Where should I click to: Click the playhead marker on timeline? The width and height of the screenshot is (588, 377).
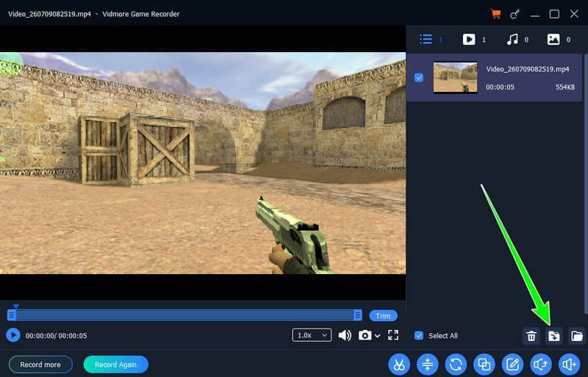(x=15, y=306)
